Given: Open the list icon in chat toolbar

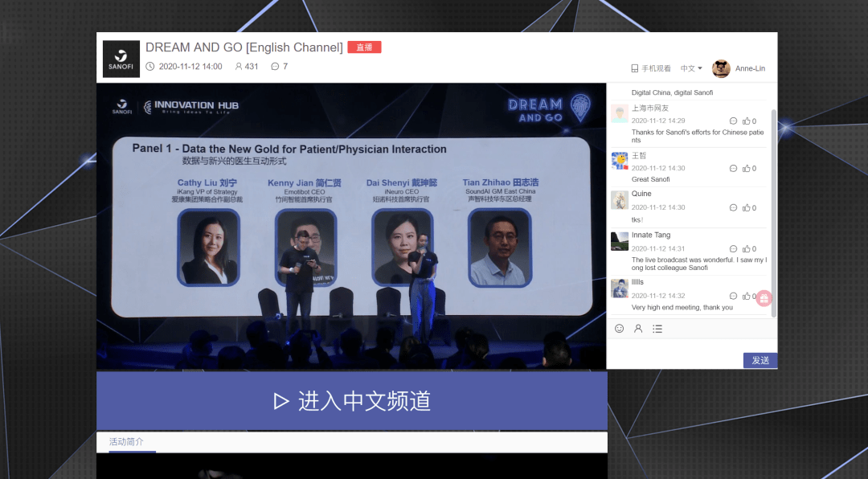Looking at the screenshot, I should pos(657,329).
